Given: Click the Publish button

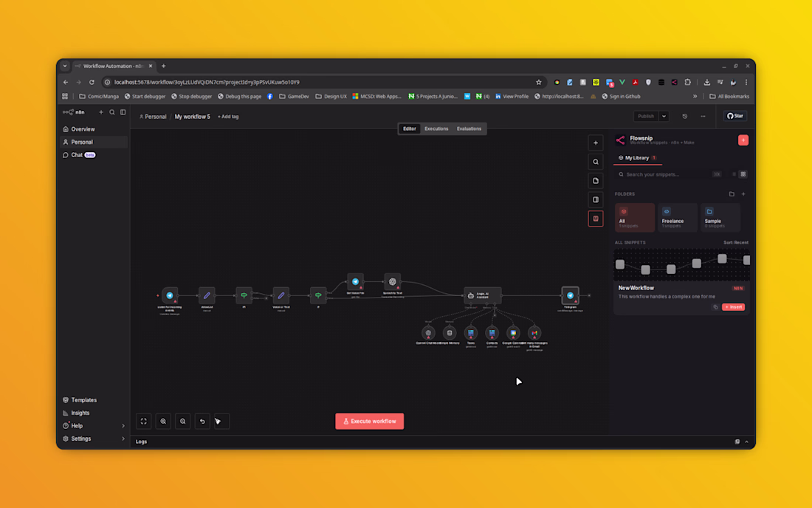Looking at the screenshot, I should pyautogui.click(x=646, y=117).
